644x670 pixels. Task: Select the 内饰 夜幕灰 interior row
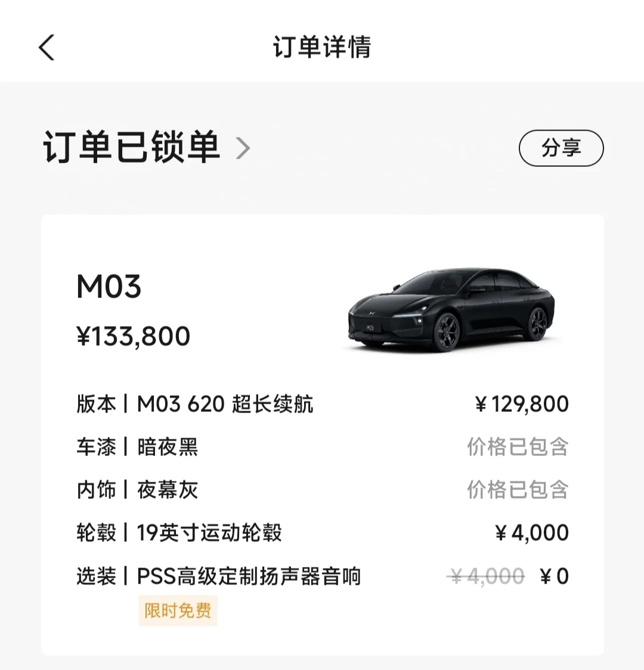(x=323, y=489)
